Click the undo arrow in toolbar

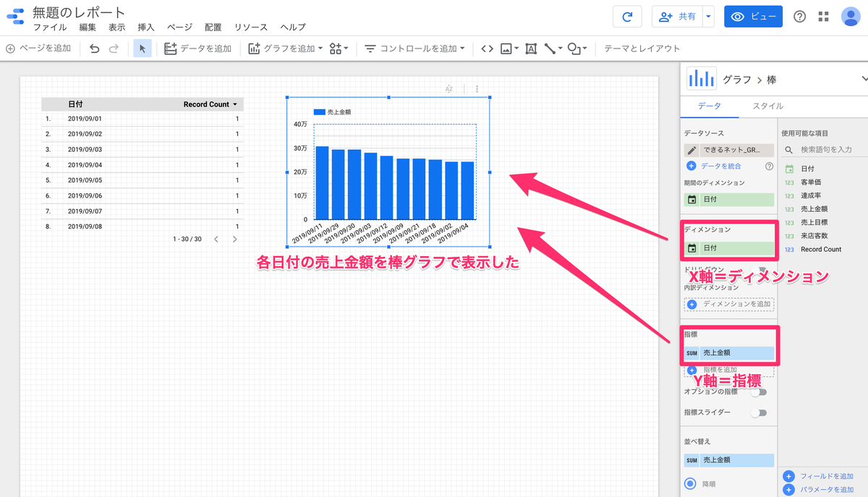tap(95, 48)
